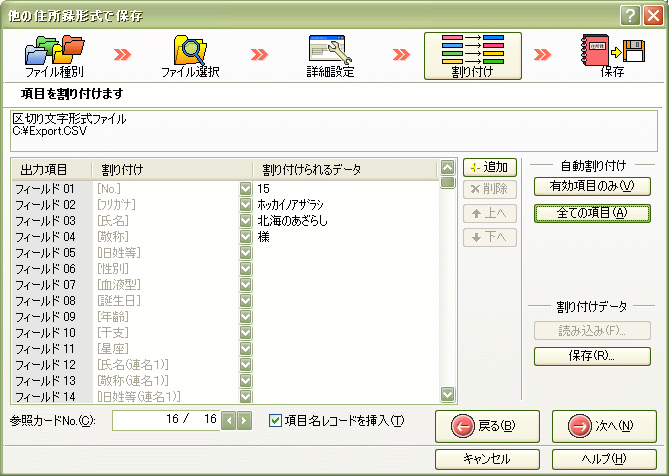Click the list scroll down arrow

447,394
